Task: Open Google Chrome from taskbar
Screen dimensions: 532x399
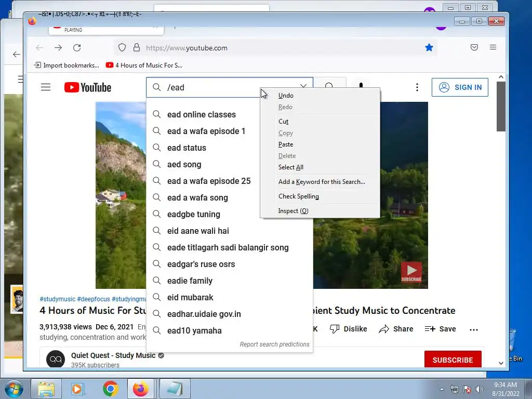Action: click(x=110, y=389)
